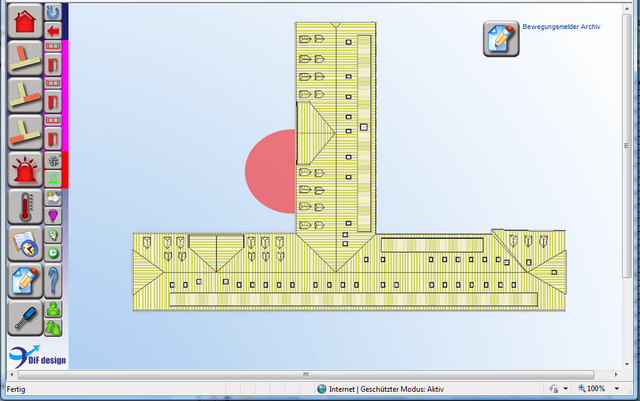Image resolution: width=640 pixels, height=401 pixels.
Task: Toggle the green heating waves button
Action: (54, 177)
